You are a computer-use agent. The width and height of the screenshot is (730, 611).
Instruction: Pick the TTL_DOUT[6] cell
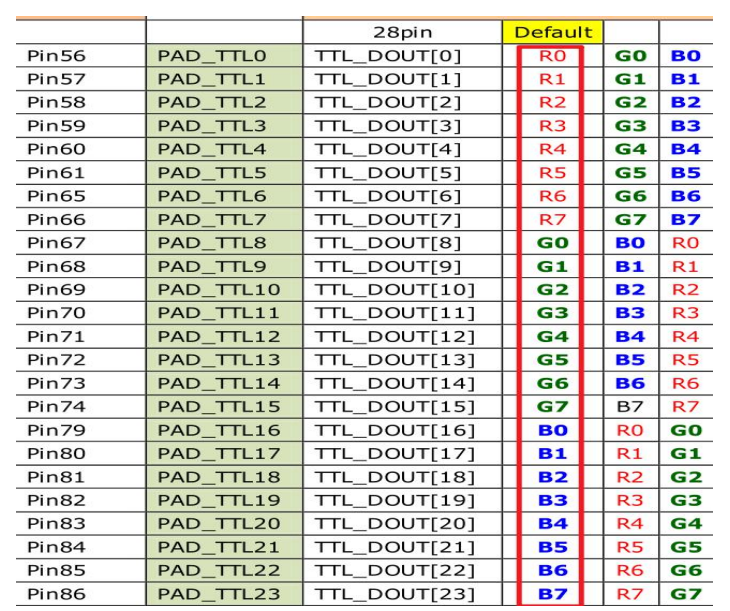coord(402,196)
